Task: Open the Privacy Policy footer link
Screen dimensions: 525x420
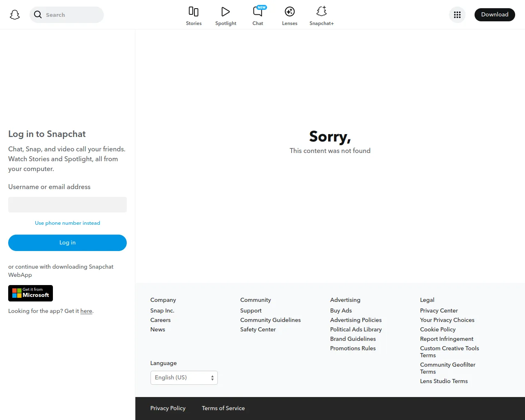Action: point(168,409)
